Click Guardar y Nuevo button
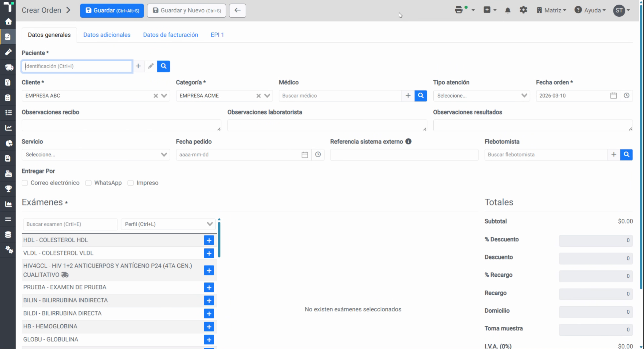This screenshot has height=349, width=644. pyautogui.click(x=186, y=10)
